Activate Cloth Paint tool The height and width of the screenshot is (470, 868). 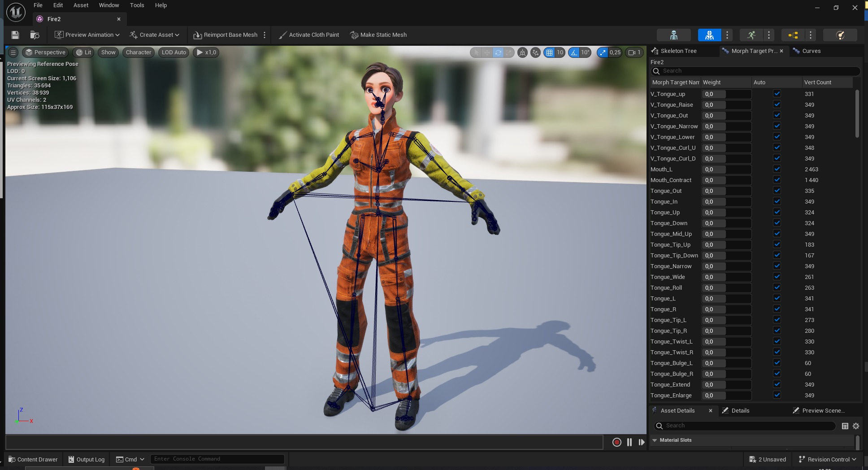click(x=308, y=35)
